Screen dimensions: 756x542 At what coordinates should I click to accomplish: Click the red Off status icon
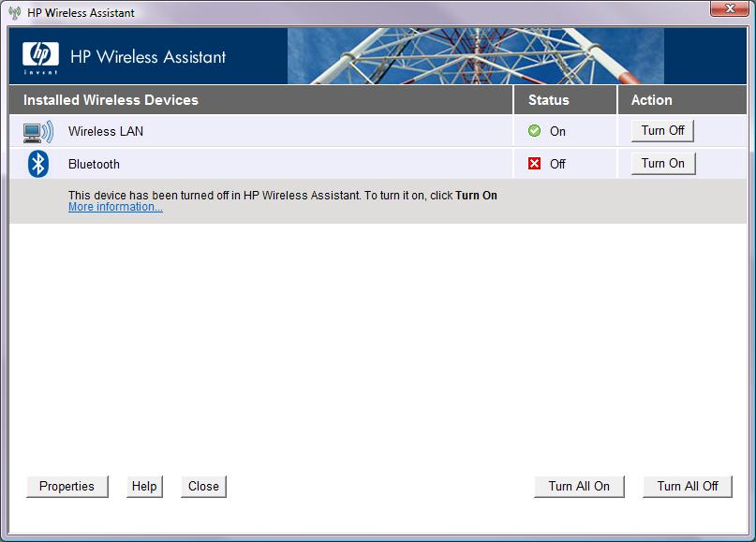coord(534,164)
